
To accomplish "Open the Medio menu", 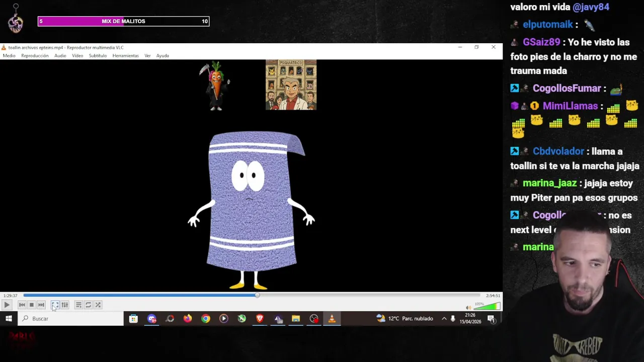I will [9, 56].
